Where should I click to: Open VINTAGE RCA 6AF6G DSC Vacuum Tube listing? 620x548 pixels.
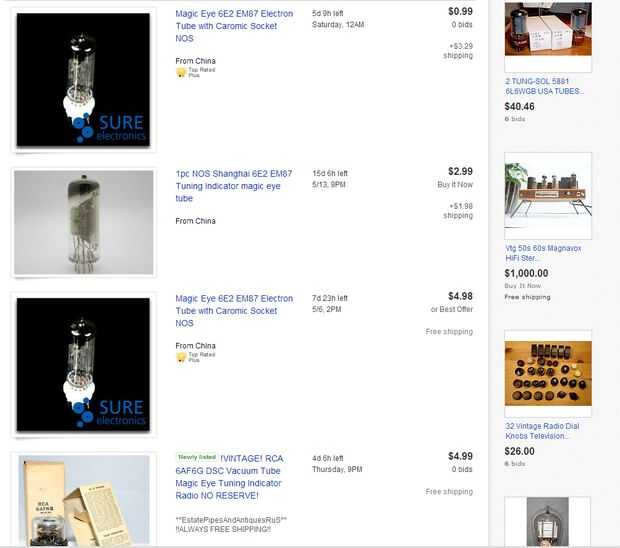point(229,477)
